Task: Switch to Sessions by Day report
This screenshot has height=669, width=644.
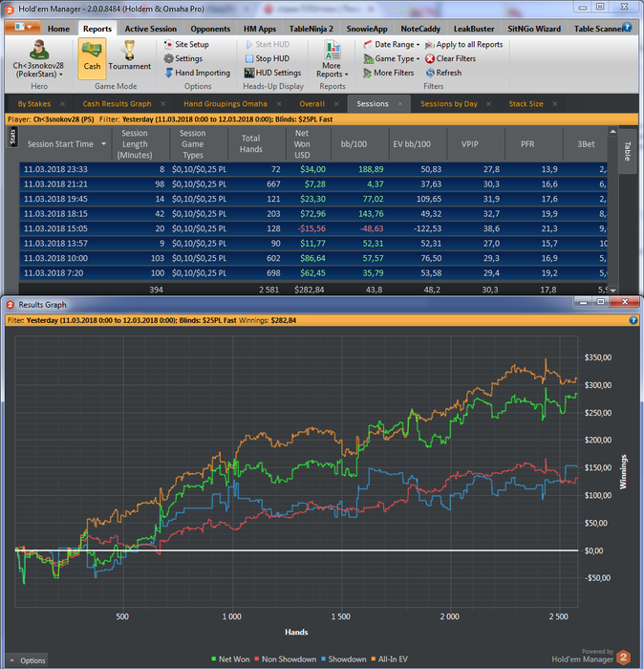Action: [449, 103]
